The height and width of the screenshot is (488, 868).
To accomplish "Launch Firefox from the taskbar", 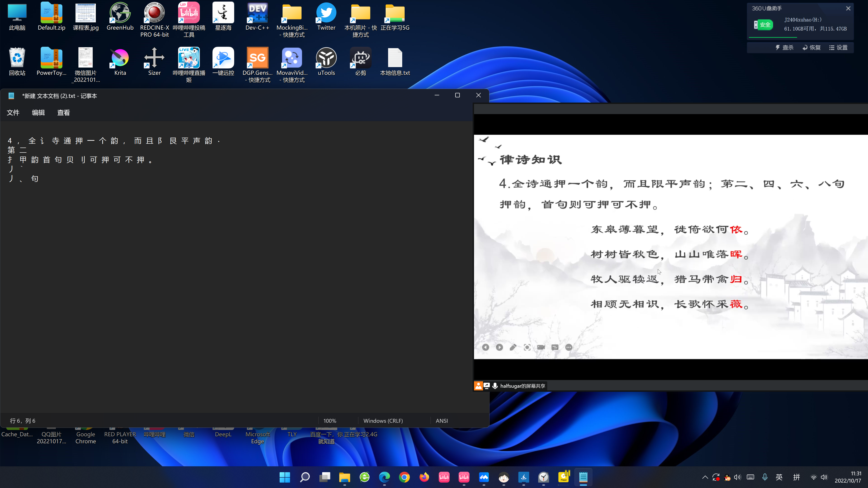I will [424, 477].
